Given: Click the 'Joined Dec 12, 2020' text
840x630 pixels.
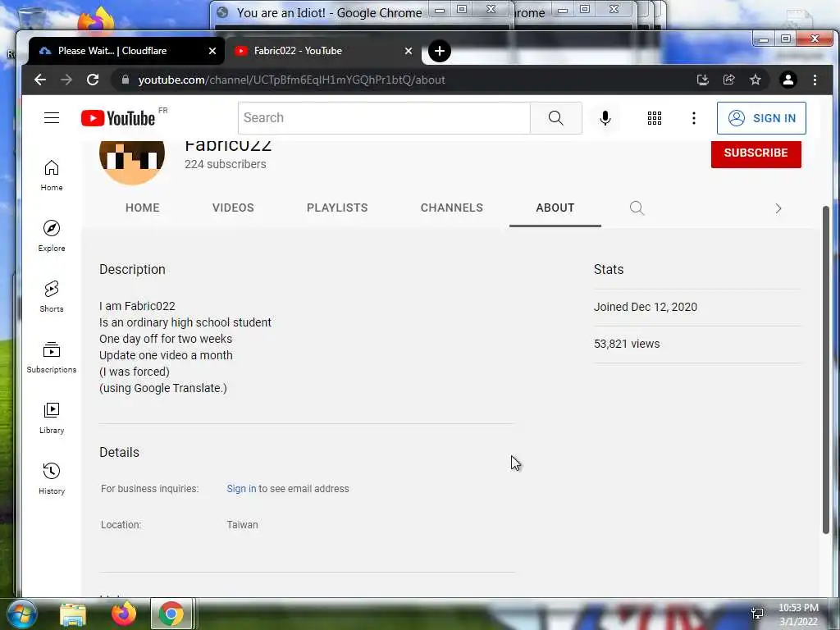Looking at the screenshot, I should tap(646, 307).
